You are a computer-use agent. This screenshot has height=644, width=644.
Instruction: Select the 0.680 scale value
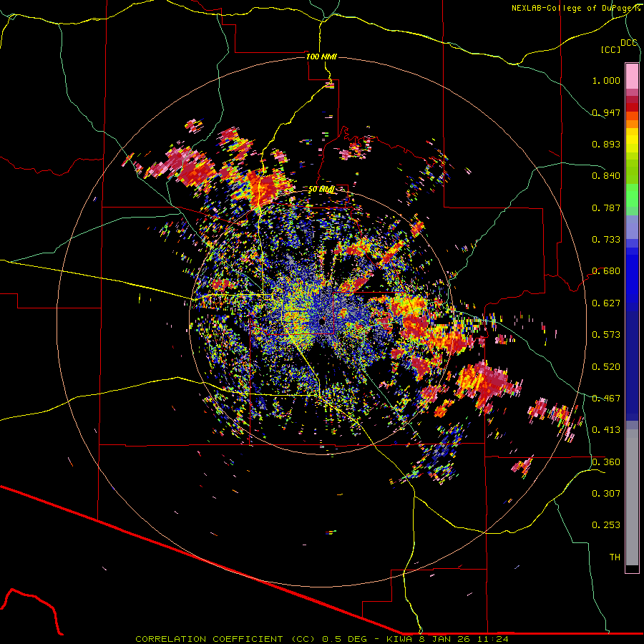pyautogui.click(x=606, y=271)
